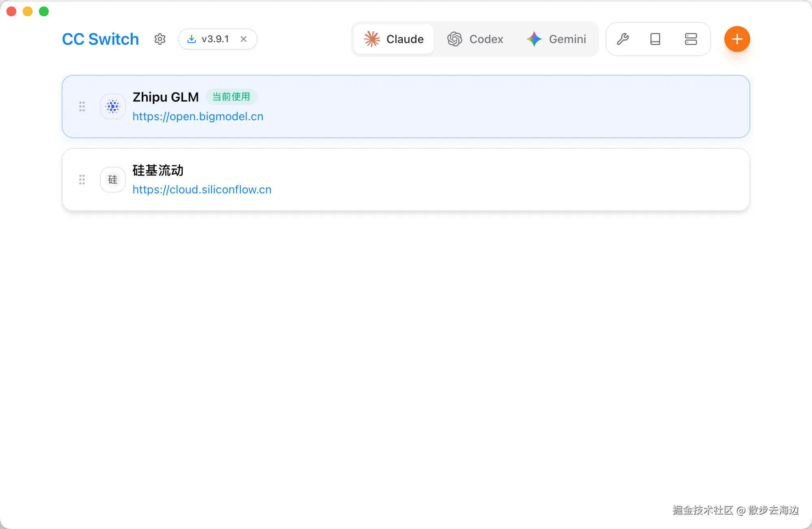Click the 硅 provider avatar icon

(113, 180)
